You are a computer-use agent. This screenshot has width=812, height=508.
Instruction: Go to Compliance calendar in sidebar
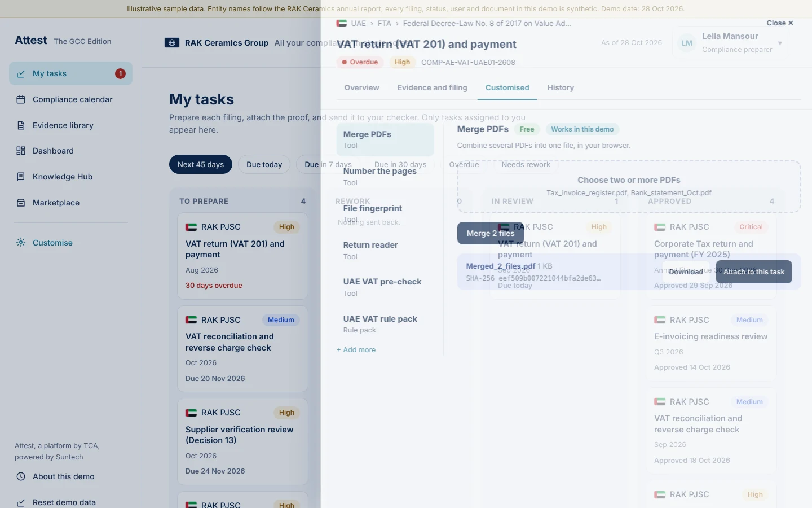coord(70,99)
